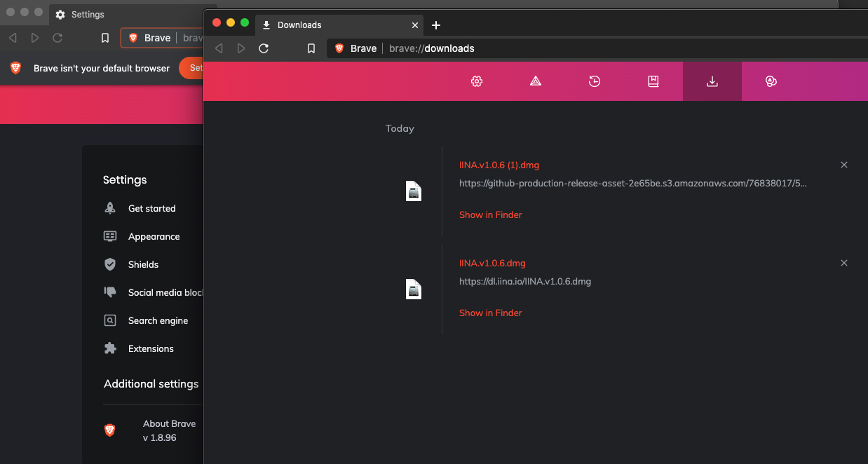The width and height of the screenshot is (868, 464).
Task: Reload the Downloads page
Action: tap(264, 48)
